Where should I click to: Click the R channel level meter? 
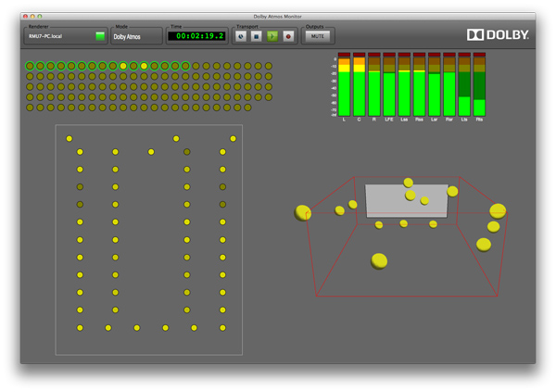click(374, 86)
